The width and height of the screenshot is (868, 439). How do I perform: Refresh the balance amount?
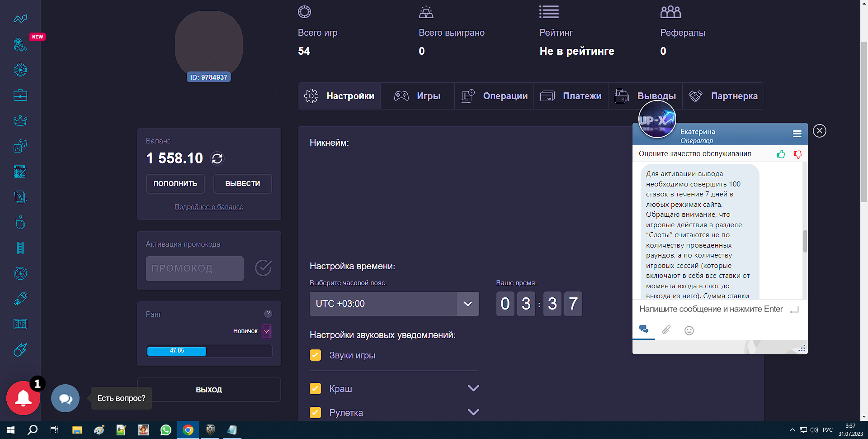point(217,158)
